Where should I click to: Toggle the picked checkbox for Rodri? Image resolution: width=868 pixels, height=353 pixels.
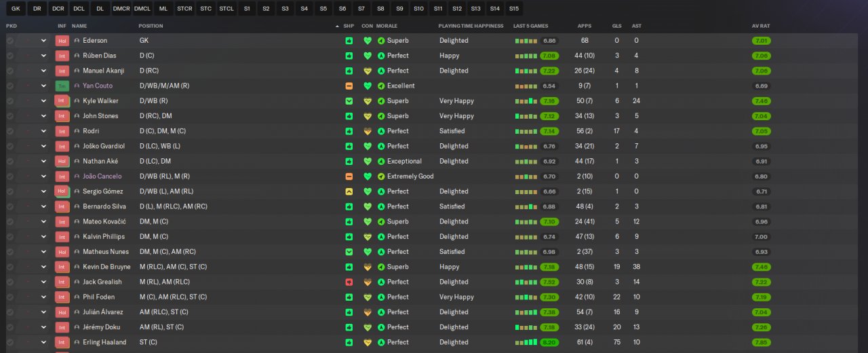click(x=9, y=132)
